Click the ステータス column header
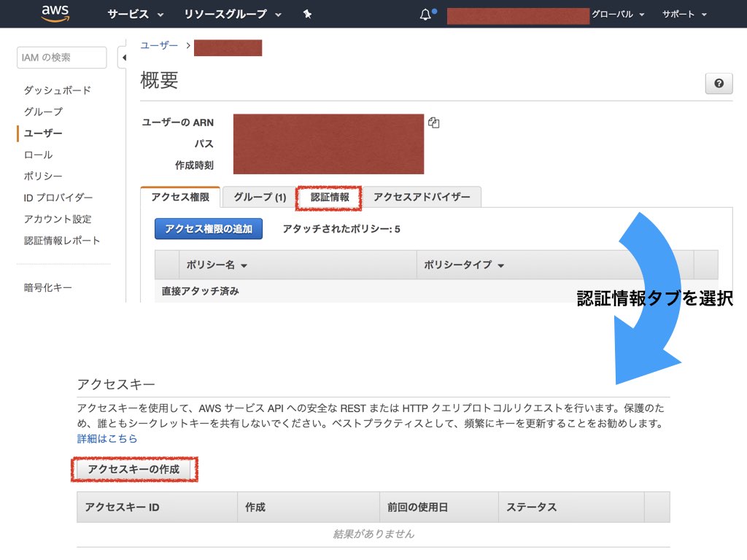Image resolution: width=747 pixels, height=560 pixels. point(571,507)
